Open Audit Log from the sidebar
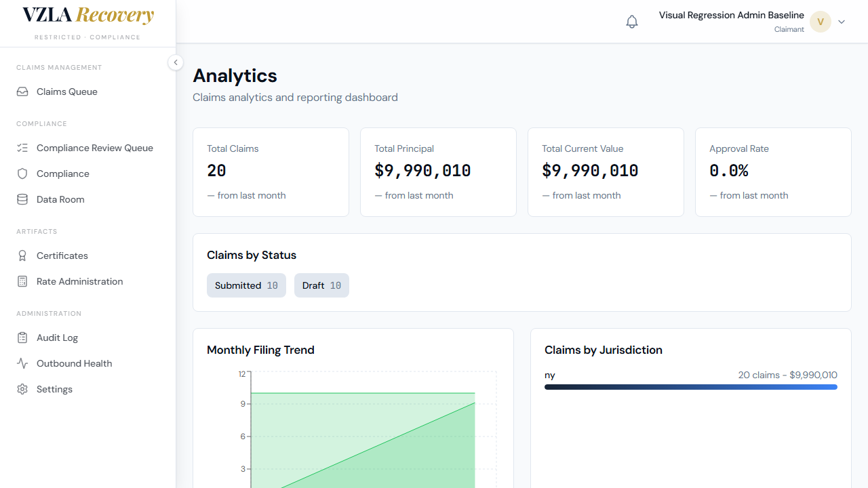 (x=88, y=338)
